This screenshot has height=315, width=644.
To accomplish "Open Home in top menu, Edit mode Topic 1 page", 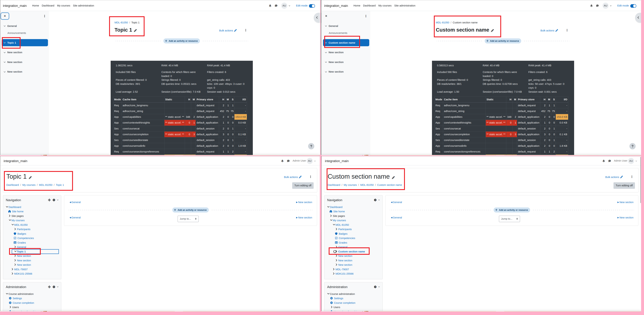I will point(35,6).
